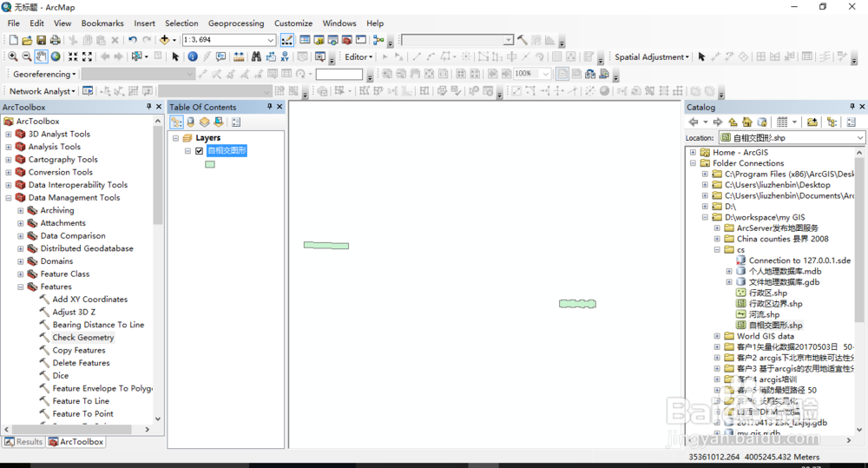The width and height of the screenshot is (868, 468).
Task: Switch to the ArcToolbox tab
Action: 76,441
